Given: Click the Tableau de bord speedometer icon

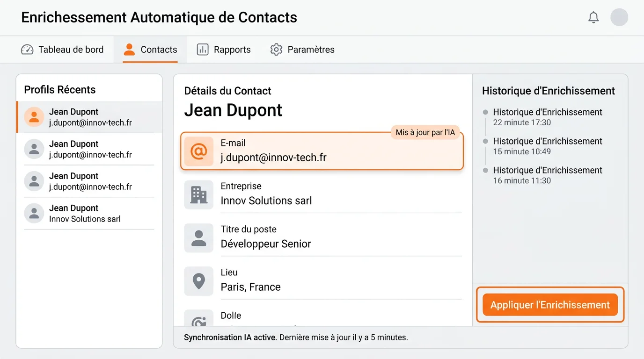Looking at the screenshot, I should click(27, 49).
